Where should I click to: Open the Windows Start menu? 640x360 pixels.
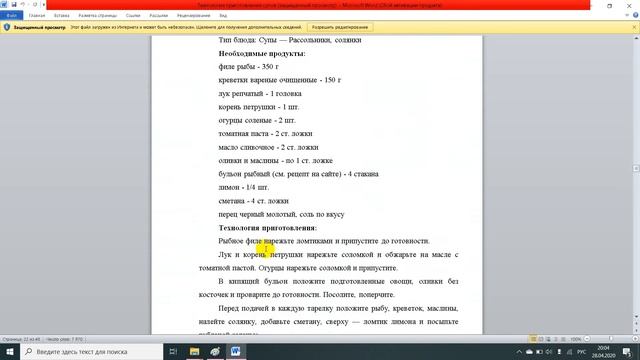(10, 351)
